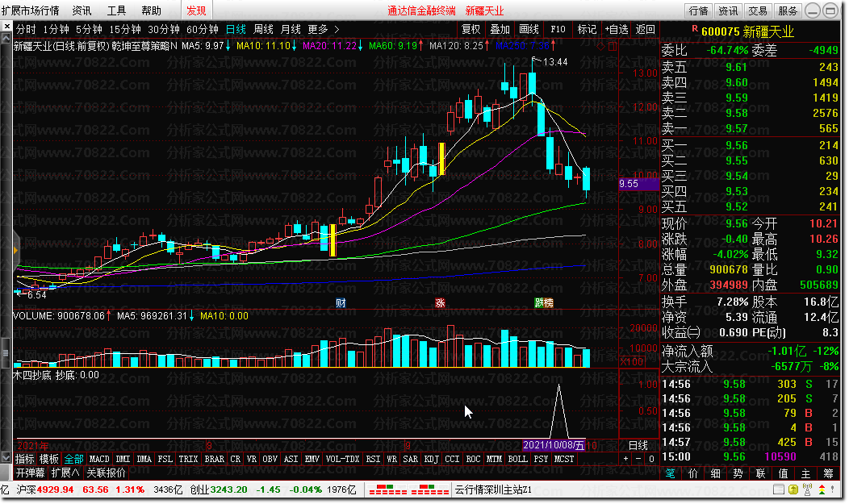Viewport: 849px width, 504px height.
Task: Open the F10 company info
Action: [558, 29]
